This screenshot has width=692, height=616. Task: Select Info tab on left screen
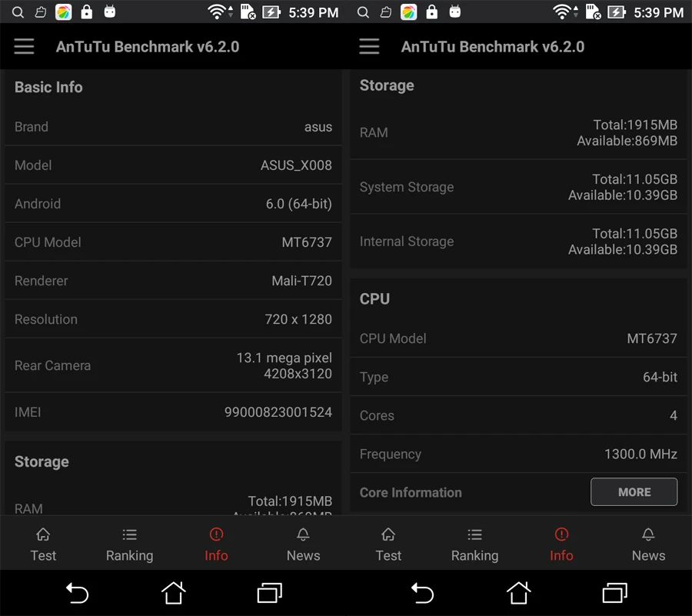click(216, 544)
